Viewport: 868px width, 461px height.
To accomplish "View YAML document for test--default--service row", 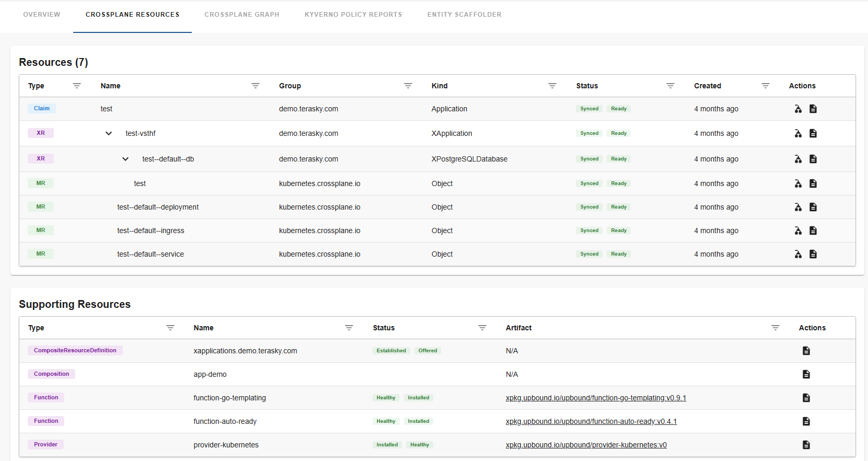I will tap(813, 254).
